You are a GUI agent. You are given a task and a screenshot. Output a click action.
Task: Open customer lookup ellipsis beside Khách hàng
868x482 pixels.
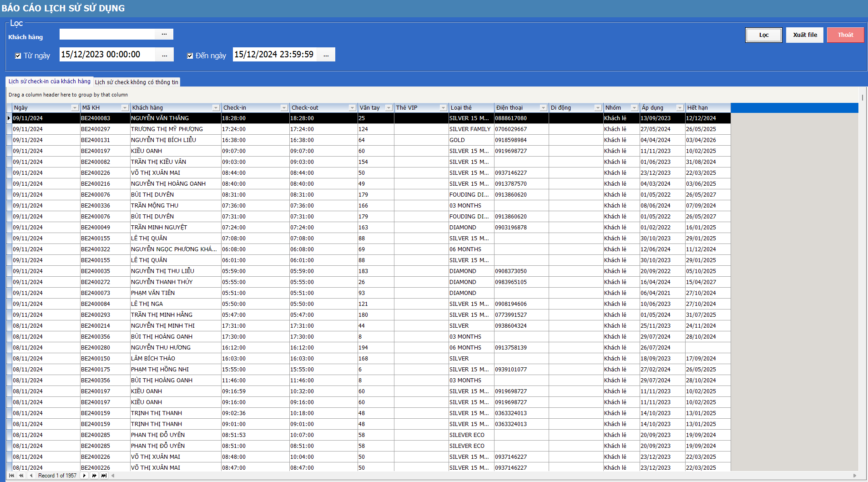tap(164, 34)
